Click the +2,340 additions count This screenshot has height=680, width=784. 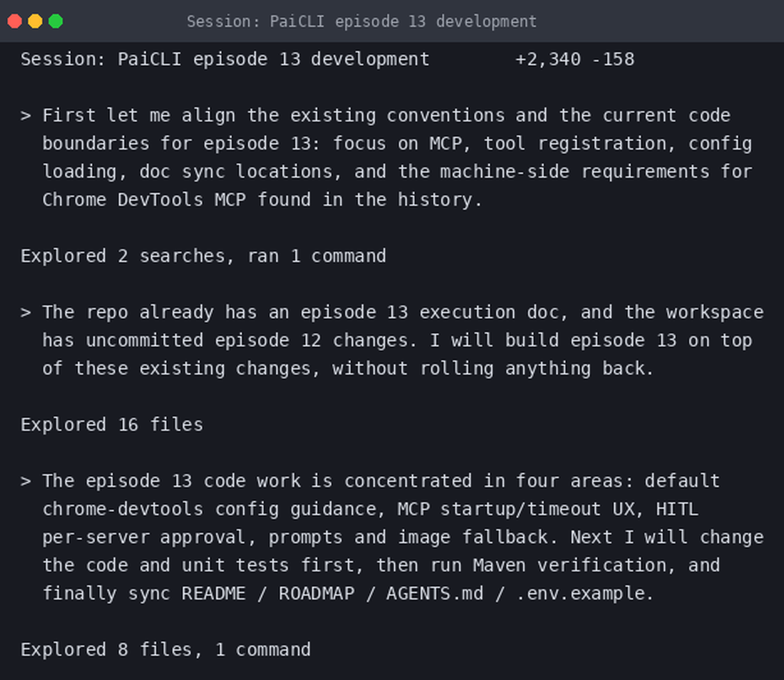(548, 59)
